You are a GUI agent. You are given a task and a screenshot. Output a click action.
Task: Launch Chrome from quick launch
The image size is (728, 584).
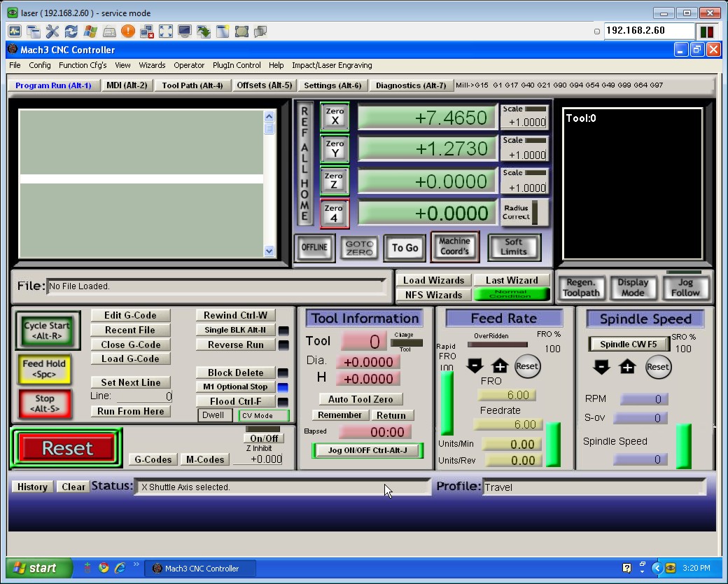[104, 567]
